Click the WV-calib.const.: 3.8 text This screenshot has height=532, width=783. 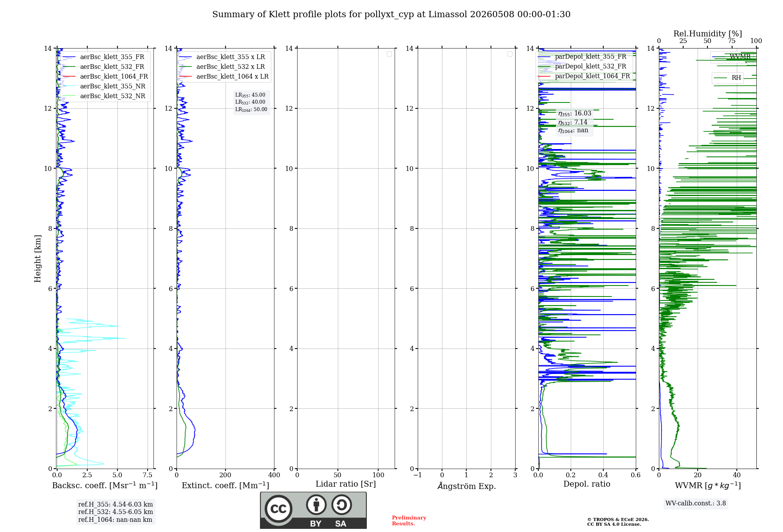(x=696, y=503)
